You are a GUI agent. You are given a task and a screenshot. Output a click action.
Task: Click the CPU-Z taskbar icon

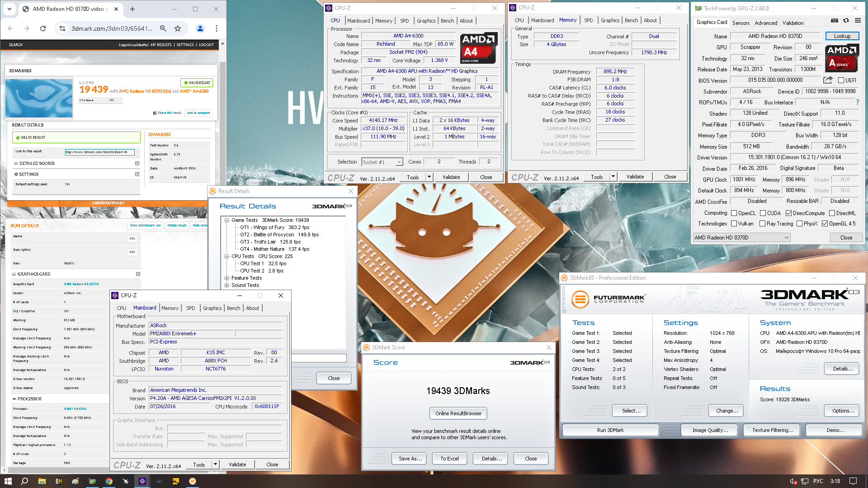(x=142, y=481)
